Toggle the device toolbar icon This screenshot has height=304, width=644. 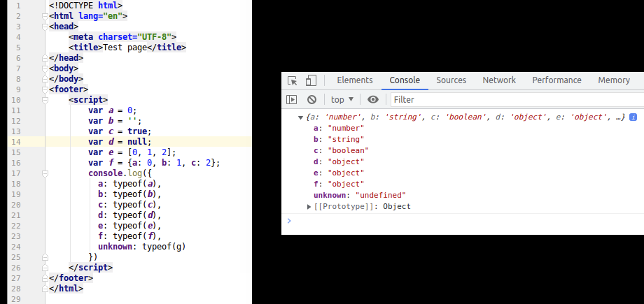pyautogui.click(x=311, y=80)
